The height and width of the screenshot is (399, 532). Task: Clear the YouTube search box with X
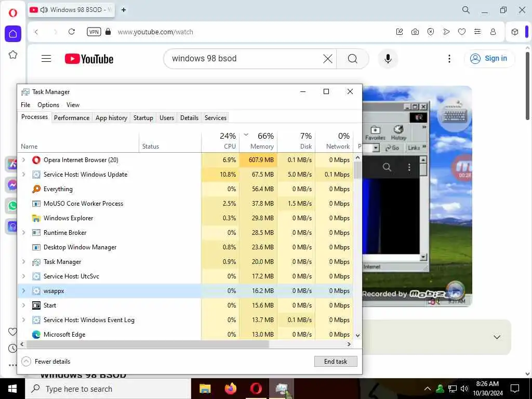click(328, 59)
